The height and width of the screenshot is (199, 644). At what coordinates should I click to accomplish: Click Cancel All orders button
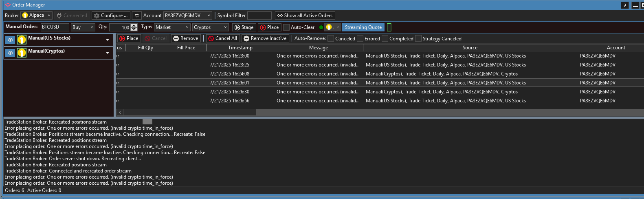coord(222,38)
